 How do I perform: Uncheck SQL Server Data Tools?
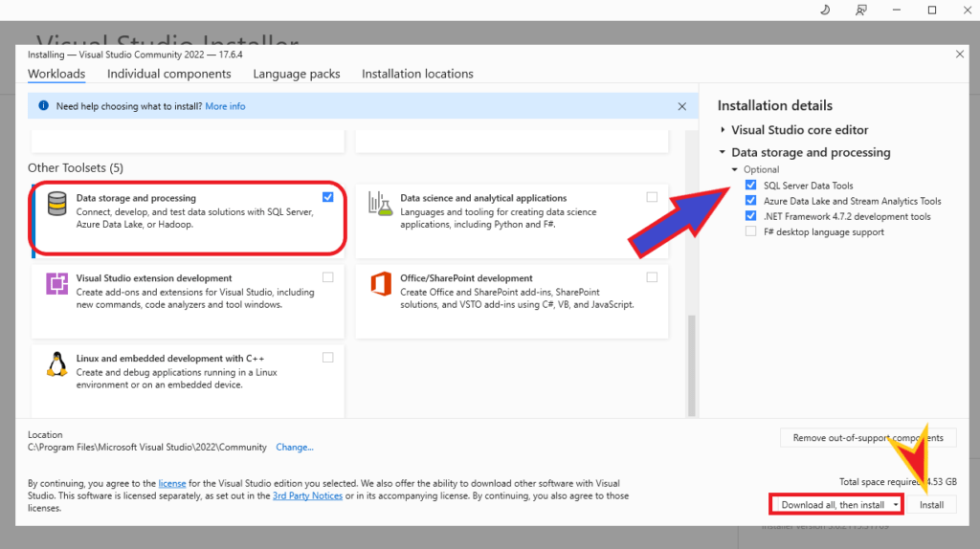(750, 185)
